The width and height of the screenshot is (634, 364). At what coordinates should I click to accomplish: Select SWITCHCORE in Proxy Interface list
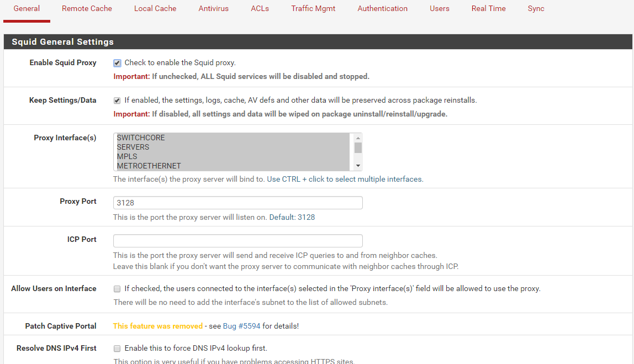pos(141,138)
